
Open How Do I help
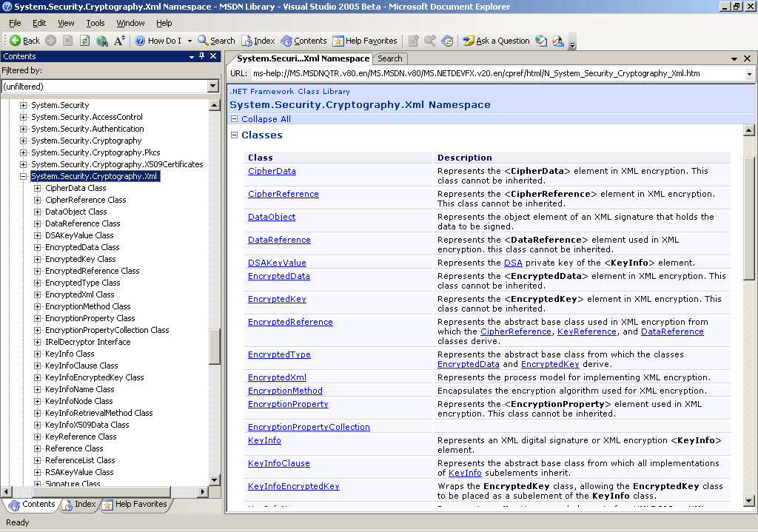(158, 41)
